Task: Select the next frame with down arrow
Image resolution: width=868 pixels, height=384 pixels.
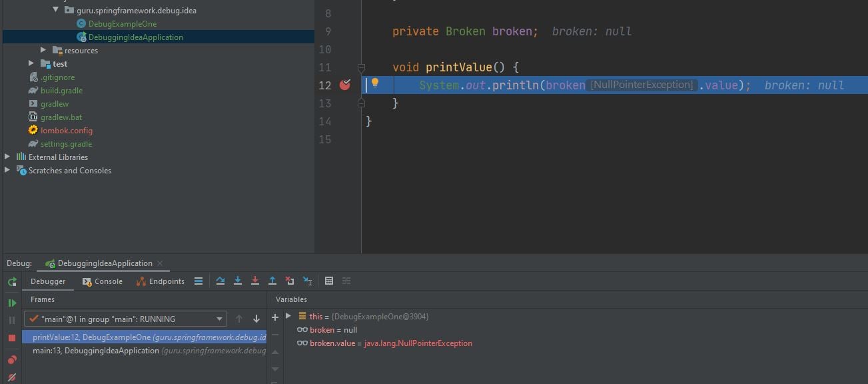Action: click(x=256, y=319)
